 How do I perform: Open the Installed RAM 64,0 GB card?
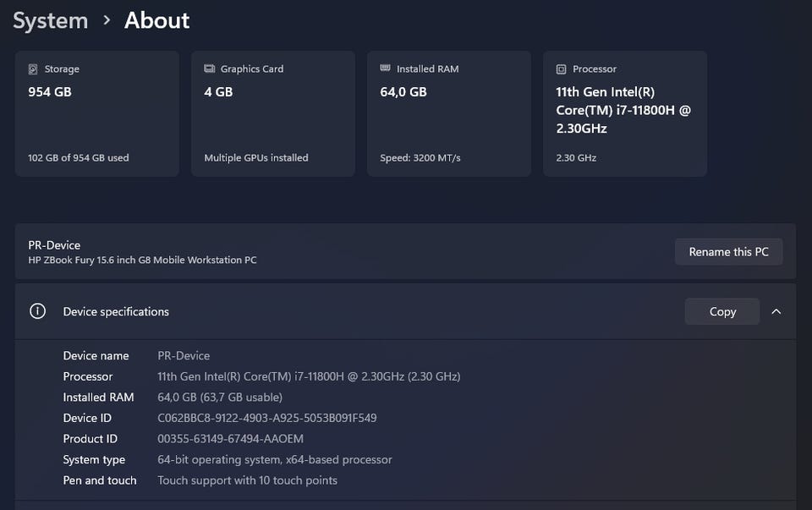449,113
